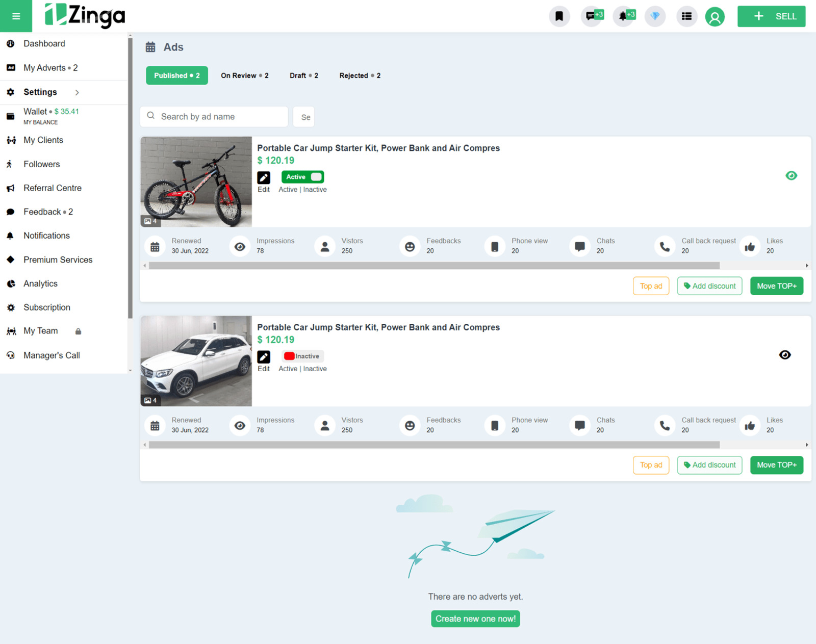This screenshot has height=644, width=816.
Task: Open the messages icon showing +3 notifications
Action: (591, 16)
